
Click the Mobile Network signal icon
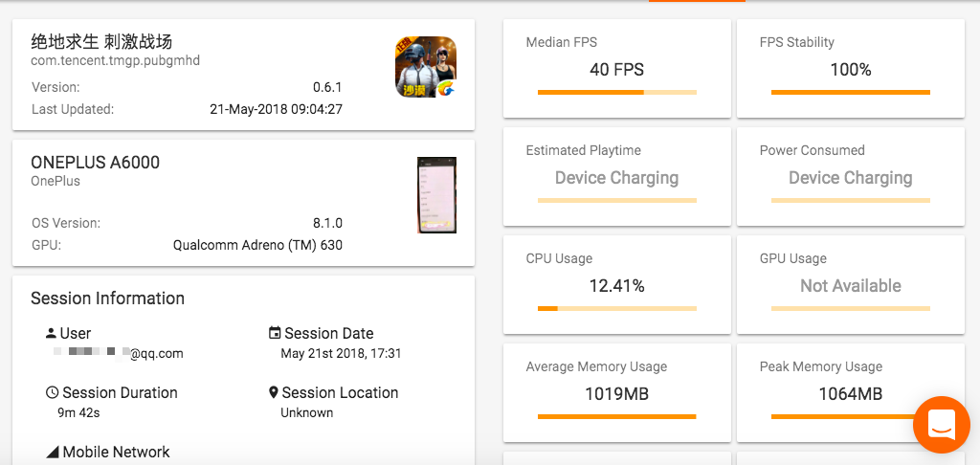coord(52,452)
